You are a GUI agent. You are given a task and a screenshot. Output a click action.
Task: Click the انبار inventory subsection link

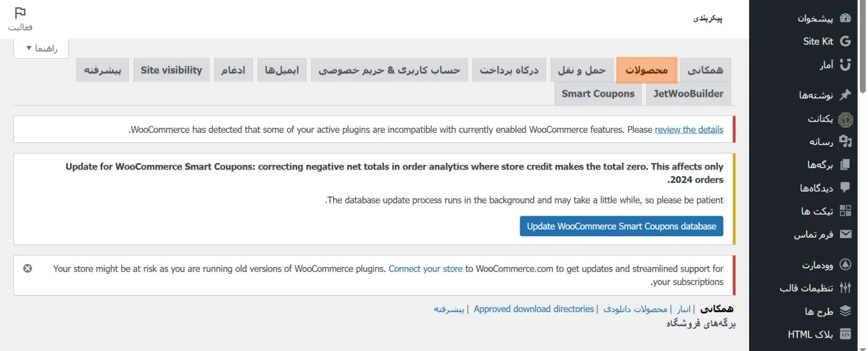coord(684,309)
